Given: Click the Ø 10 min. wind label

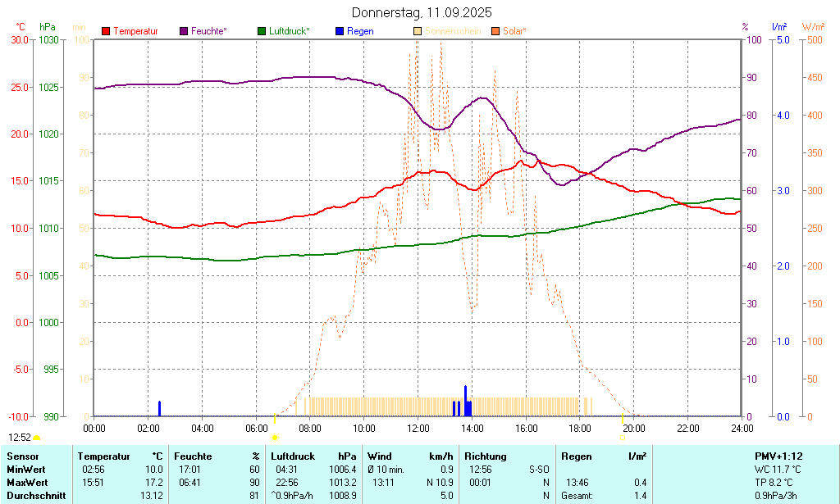Looking at the screenshot, I should [x=386, y=470].
